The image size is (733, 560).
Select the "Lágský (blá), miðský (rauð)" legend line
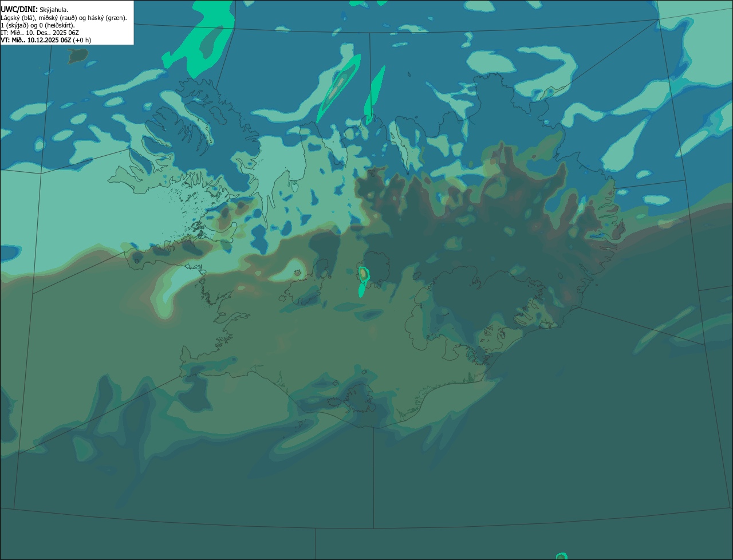pyautogui.click(x=64, y=18)
